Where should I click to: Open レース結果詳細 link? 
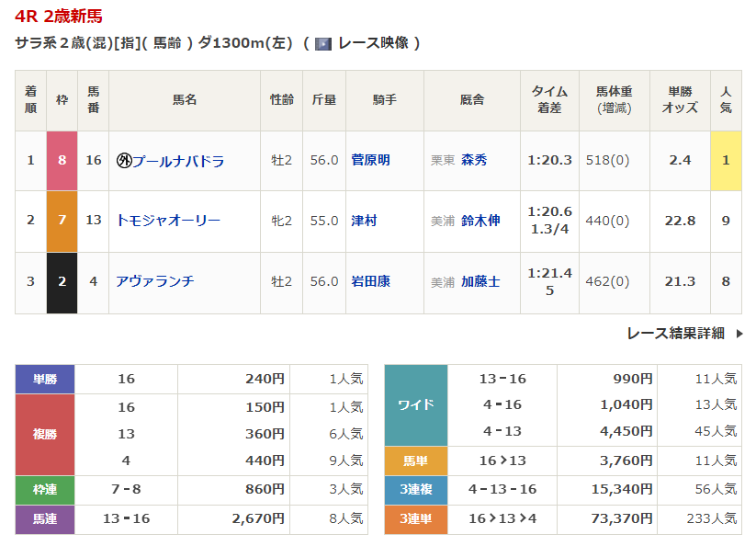click(x=675, y=333)
